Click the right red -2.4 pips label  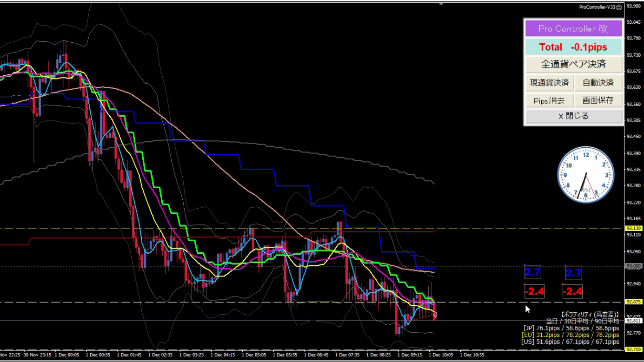point(572,291)
